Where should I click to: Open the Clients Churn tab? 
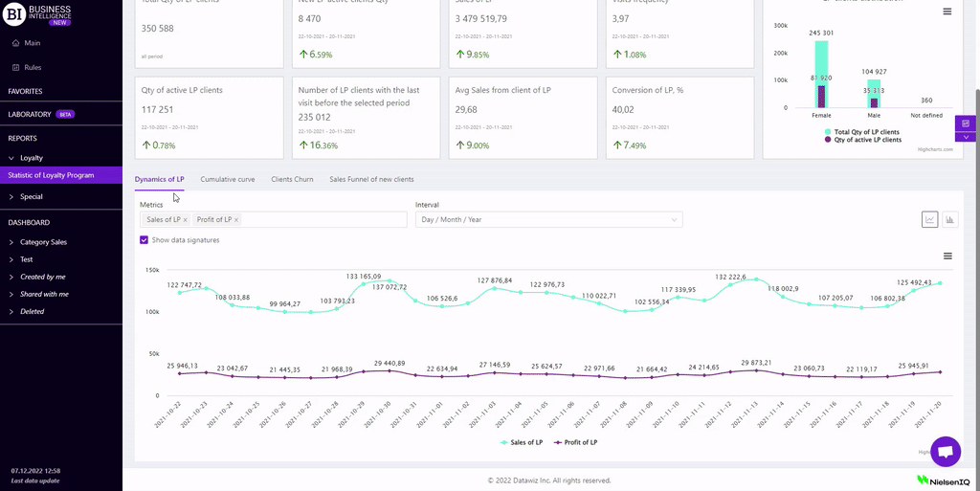pyautogui.click(x=292, y=179)
